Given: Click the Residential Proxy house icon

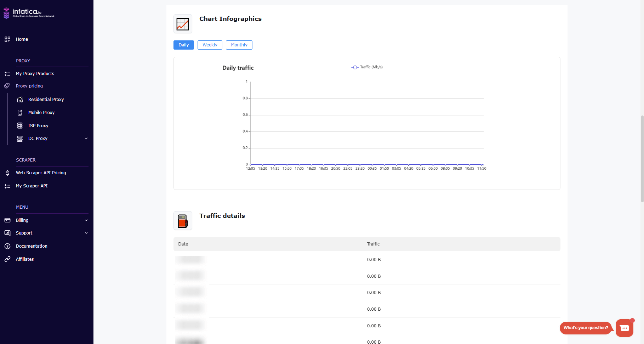Looking at the screenshot, I should (x=20, y=100).
